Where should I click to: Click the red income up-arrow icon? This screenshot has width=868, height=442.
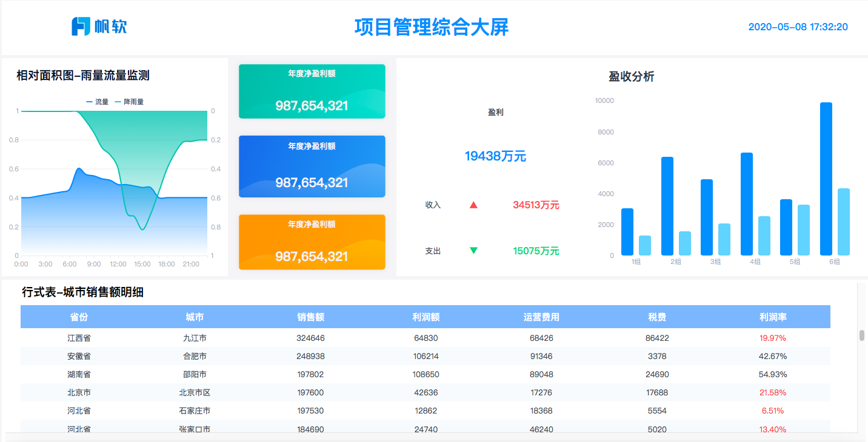[x=473, y=205]
